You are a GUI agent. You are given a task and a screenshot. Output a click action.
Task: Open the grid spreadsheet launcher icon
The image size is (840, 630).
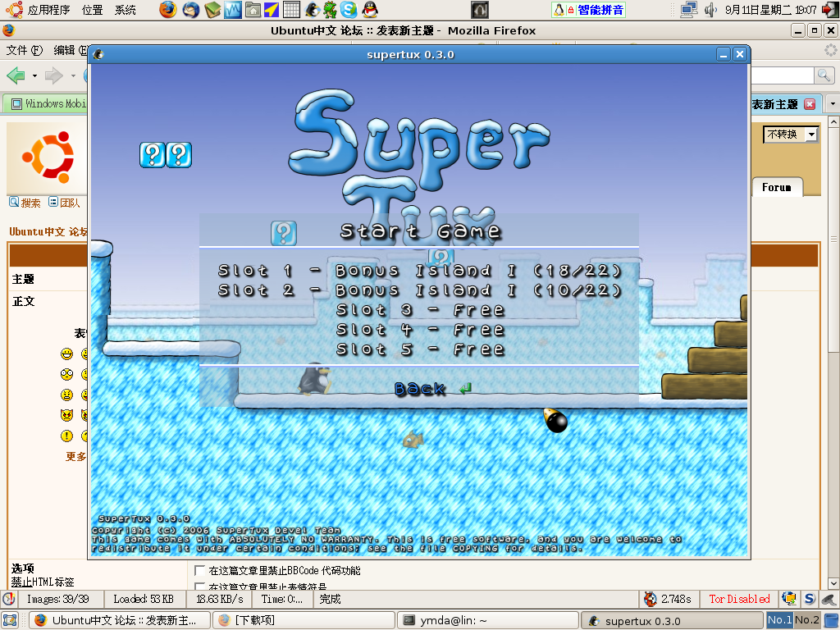pyautogui.click(x=291, y=10)
